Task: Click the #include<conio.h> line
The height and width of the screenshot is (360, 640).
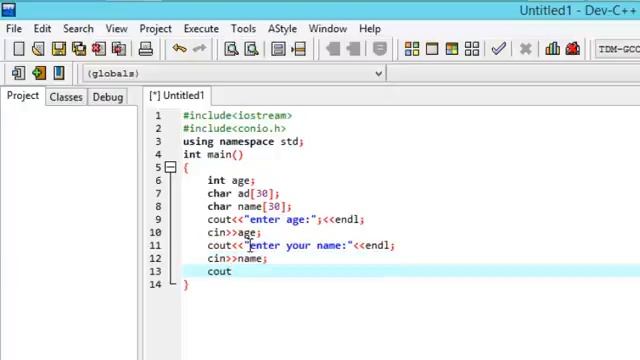Action: coord(235,129)
